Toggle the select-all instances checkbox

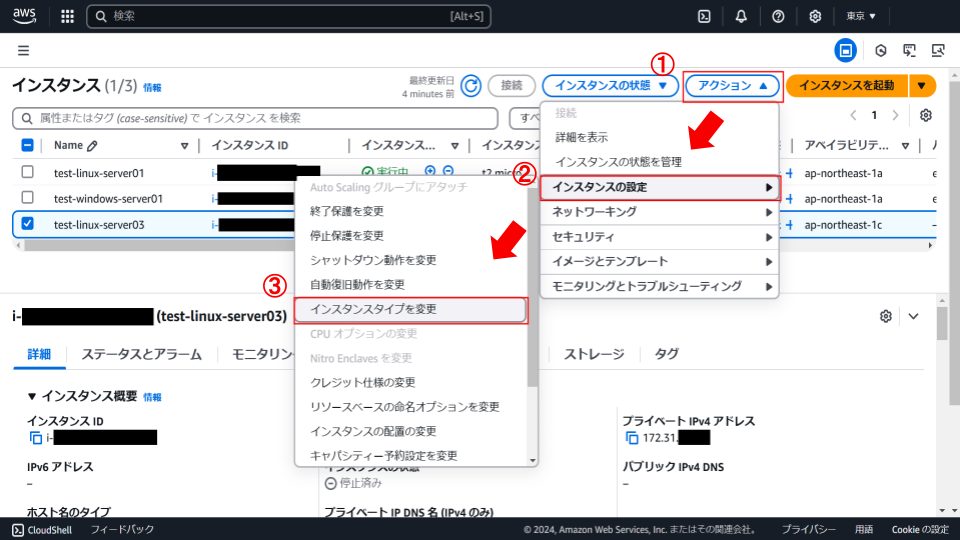28,145
